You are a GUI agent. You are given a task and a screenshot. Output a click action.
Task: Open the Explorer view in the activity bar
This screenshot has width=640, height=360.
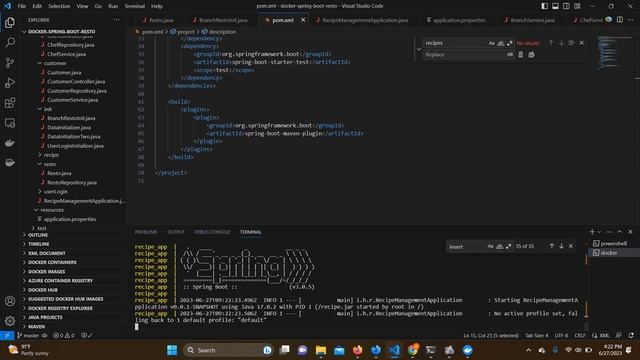pyautogui.click(x=10, y=22)
